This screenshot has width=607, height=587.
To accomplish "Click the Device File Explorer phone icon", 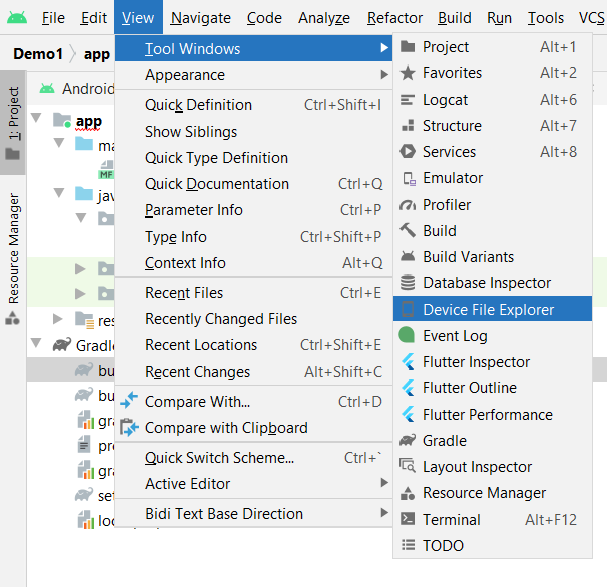I will click(408, 309).
